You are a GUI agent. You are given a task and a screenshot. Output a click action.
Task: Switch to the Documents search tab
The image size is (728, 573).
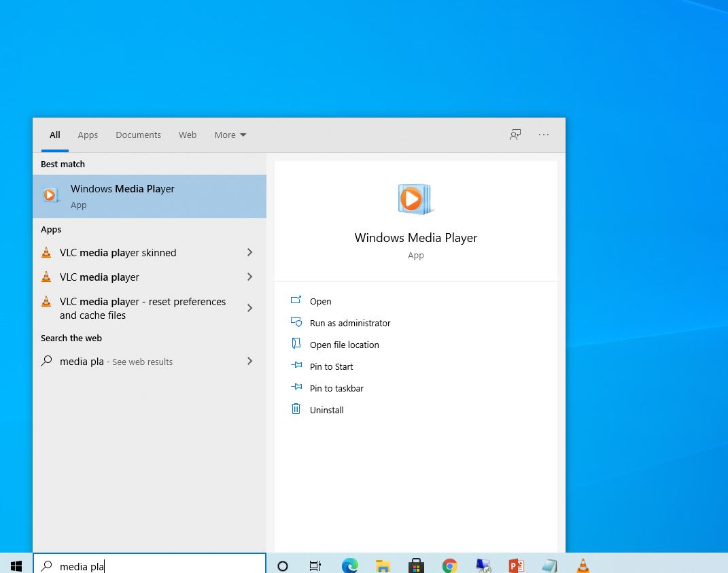138,135
